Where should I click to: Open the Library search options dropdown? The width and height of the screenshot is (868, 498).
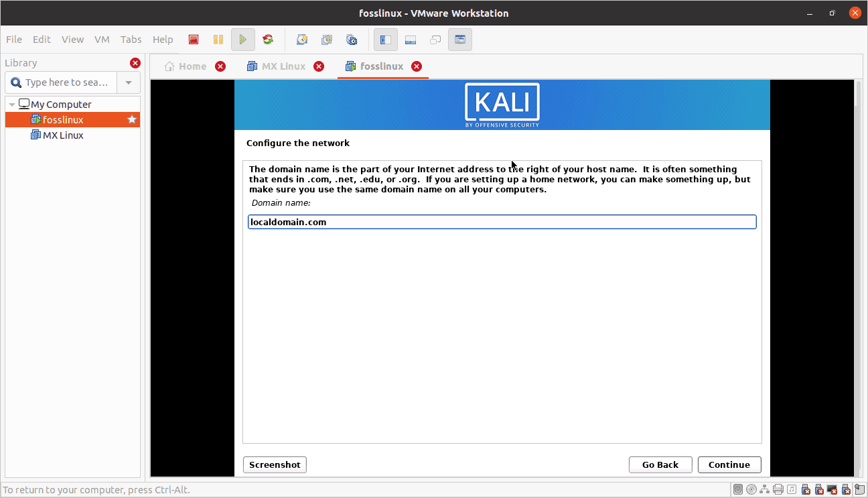click(x=129, y=82)
